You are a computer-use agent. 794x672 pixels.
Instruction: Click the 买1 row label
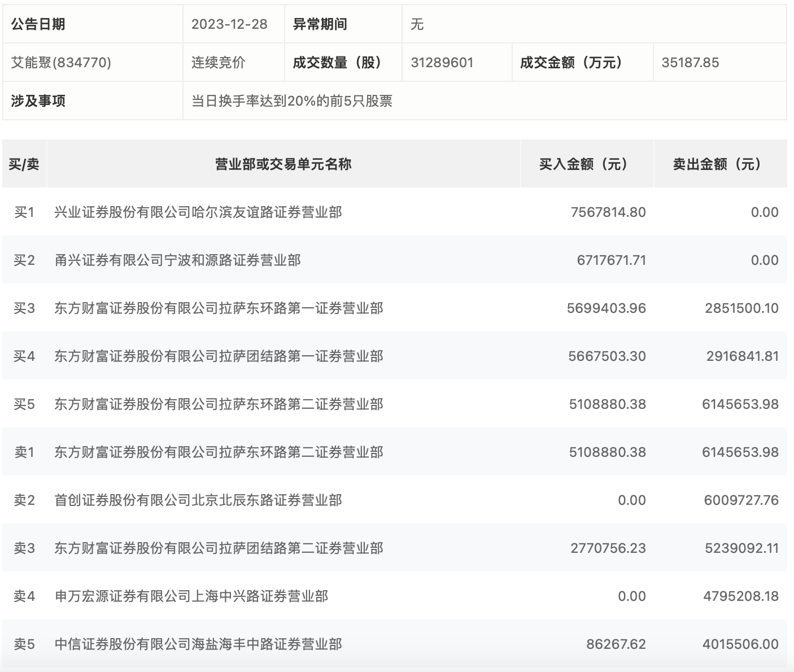click(24, 212)
